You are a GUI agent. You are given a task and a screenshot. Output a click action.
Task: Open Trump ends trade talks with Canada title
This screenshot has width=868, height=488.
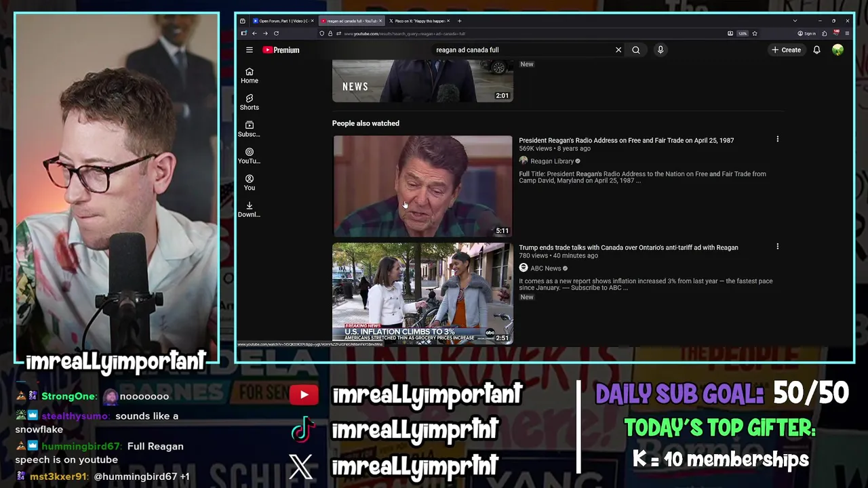[629, 247]
